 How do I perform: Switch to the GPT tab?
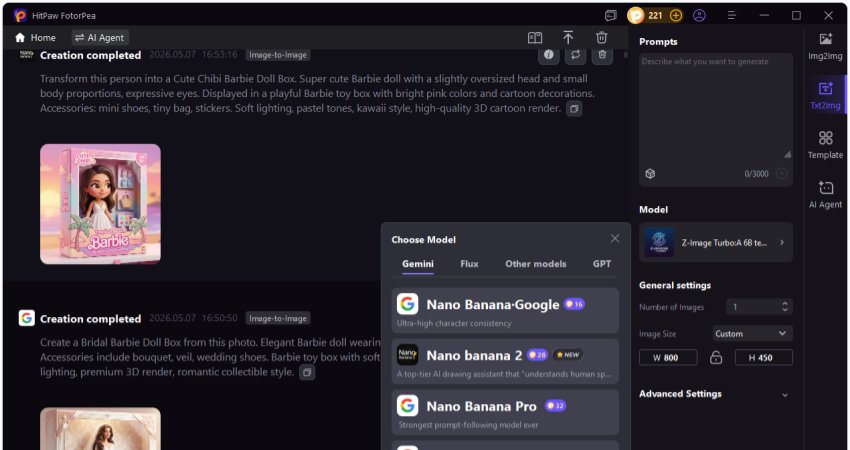[x=602, y=264]
